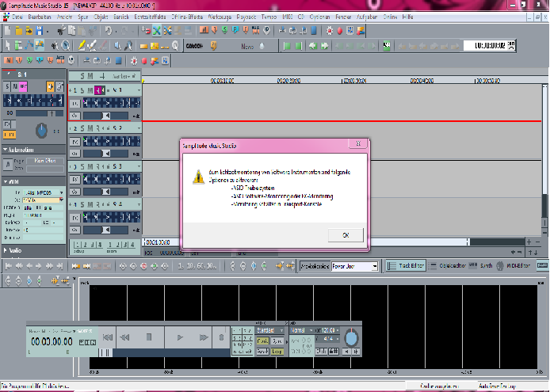
Task: Open the Bearbeiten menu
Action: tap(40, 17)
